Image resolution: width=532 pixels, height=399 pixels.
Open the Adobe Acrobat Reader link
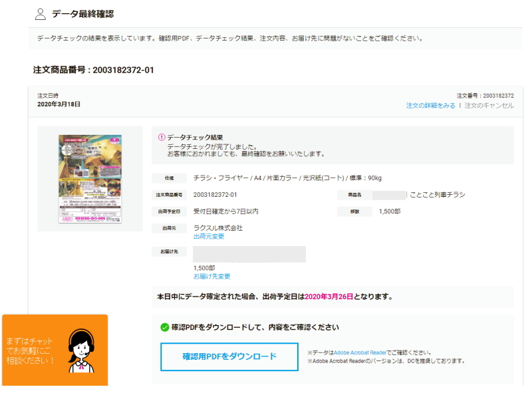tap(360, 352)
